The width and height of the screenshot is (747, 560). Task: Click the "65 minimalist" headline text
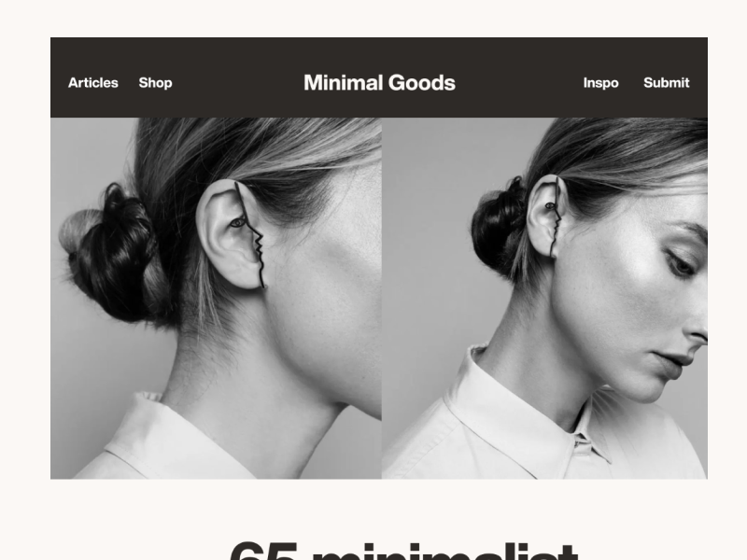click(x=404, y=550)
